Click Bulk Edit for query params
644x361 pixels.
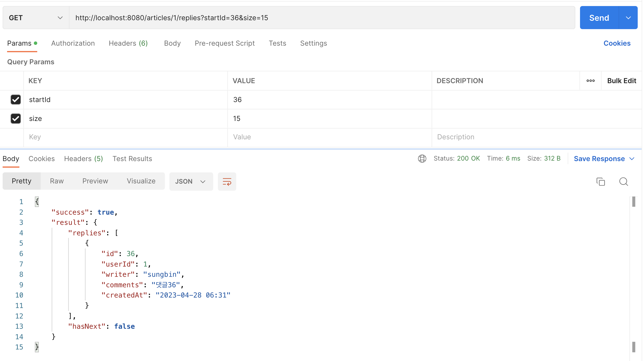[x=621, y=81]
